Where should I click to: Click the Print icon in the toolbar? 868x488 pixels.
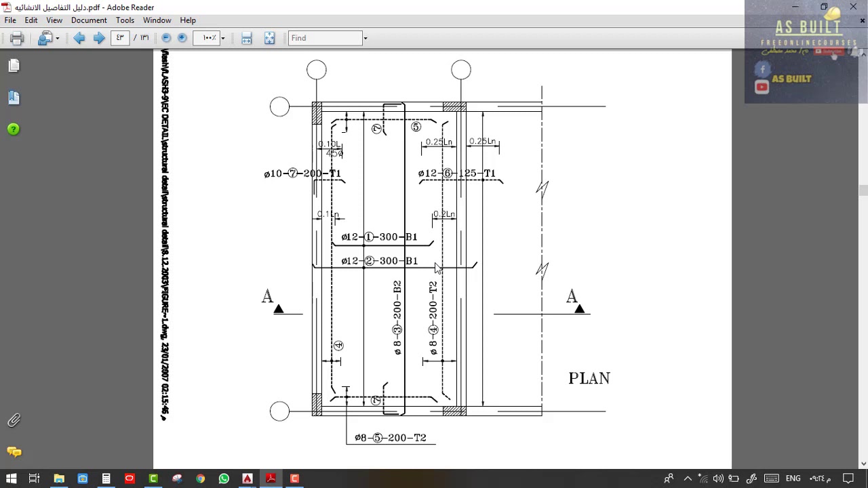pyautogui.click(x=17, y=38)
